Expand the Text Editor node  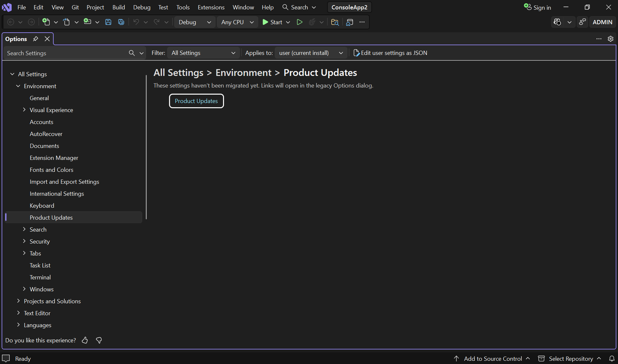(18, 313)
